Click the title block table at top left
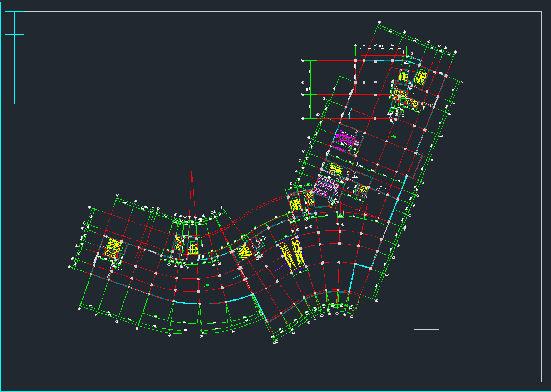The height and width of the screenshot is (392, 551). (14, 58)
